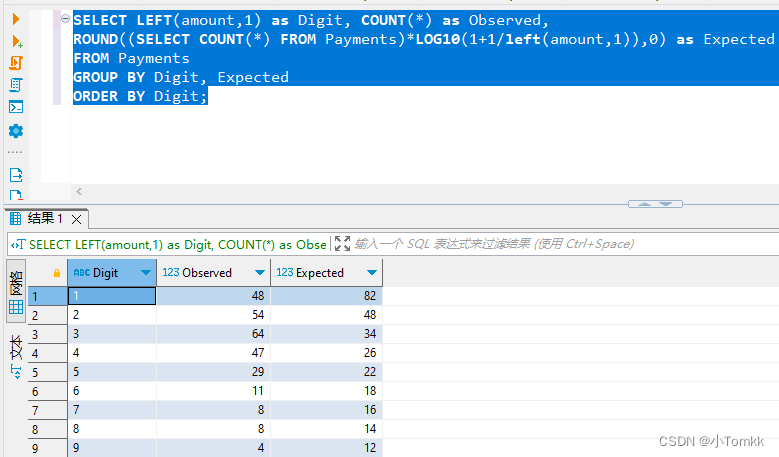Collapse the SQL query fold marker

point(66,19)
